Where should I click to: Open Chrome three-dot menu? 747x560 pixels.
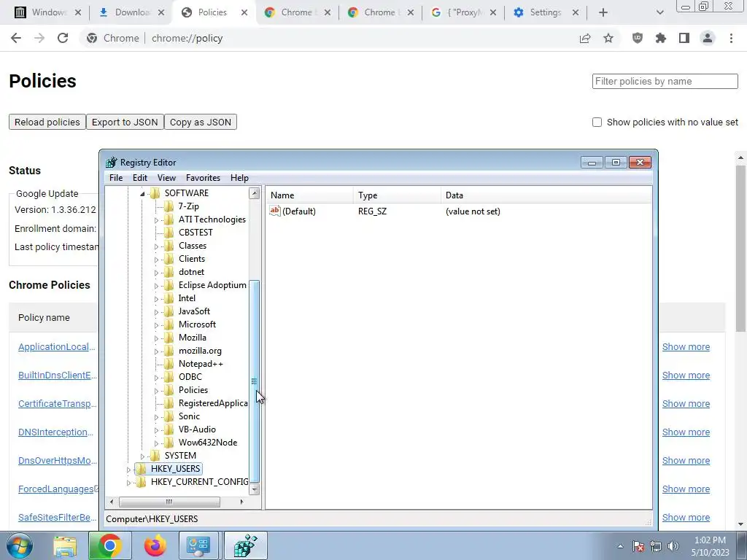pyautogui.click(x=731, y=38)
